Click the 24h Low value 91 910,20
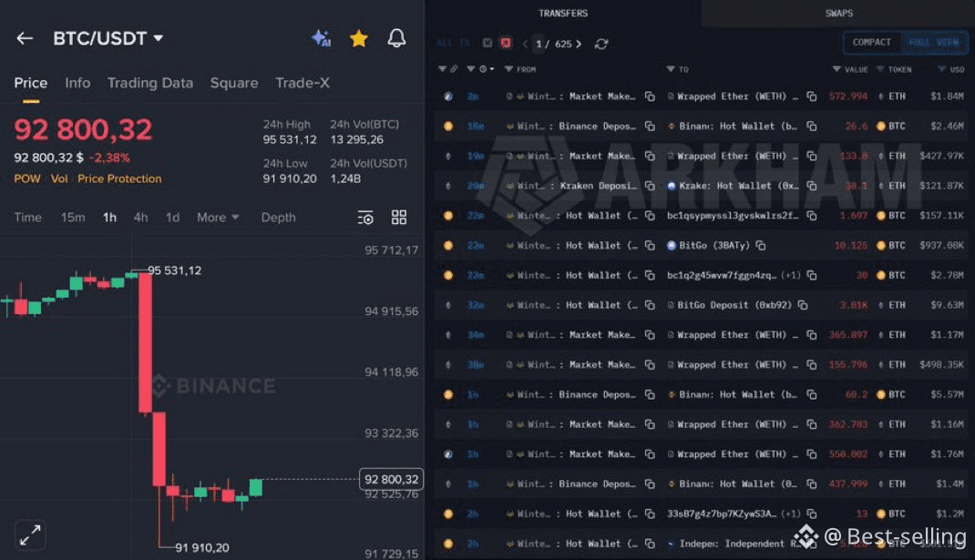This screenshot has height=560, width=975. click(289, 179)
